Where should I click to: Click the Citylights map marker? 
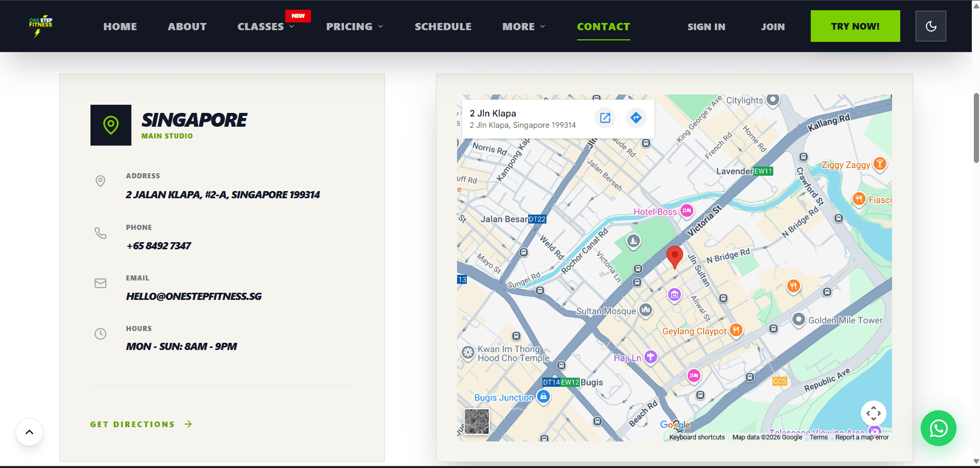(x=773, y=99)
